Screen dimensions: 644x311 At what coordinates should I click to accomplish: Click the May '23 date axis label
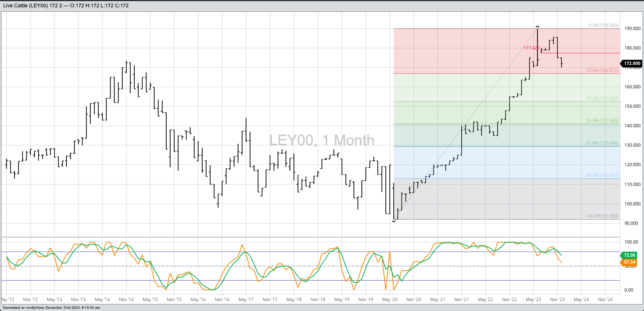pyautogui.click(x=533, y=300)
